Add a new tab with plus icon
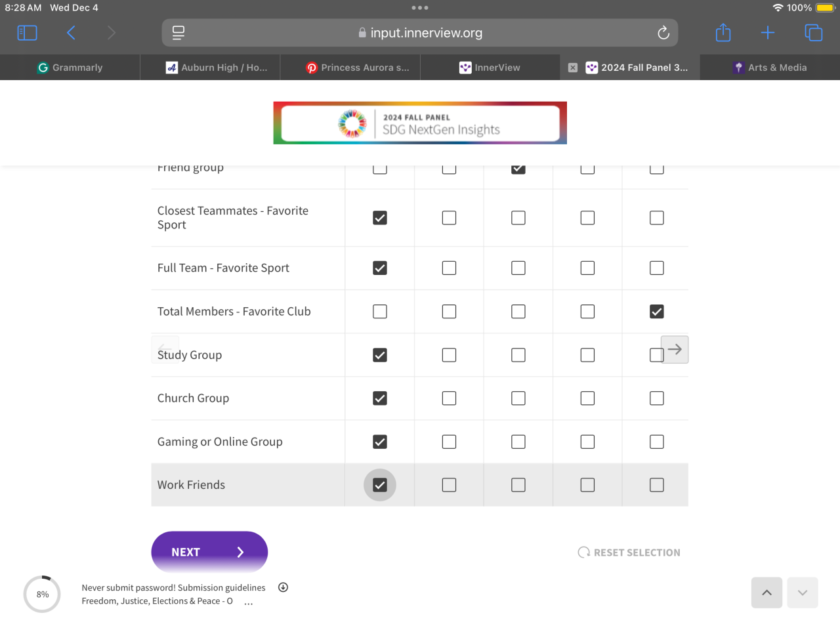This screenshot has height=630, width=840. (768, 33)
